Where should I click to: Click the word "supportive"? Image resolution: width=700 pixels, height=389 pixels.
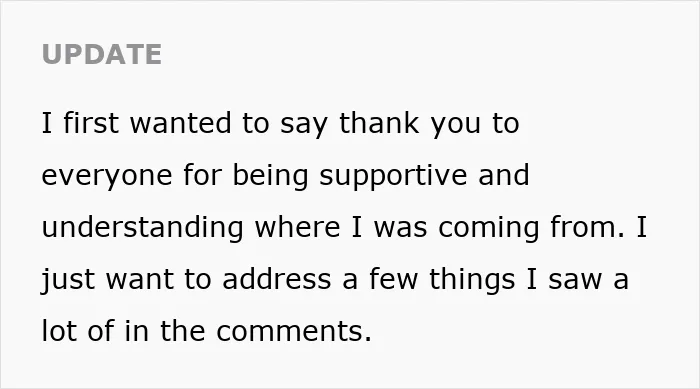tap(393, 176)
